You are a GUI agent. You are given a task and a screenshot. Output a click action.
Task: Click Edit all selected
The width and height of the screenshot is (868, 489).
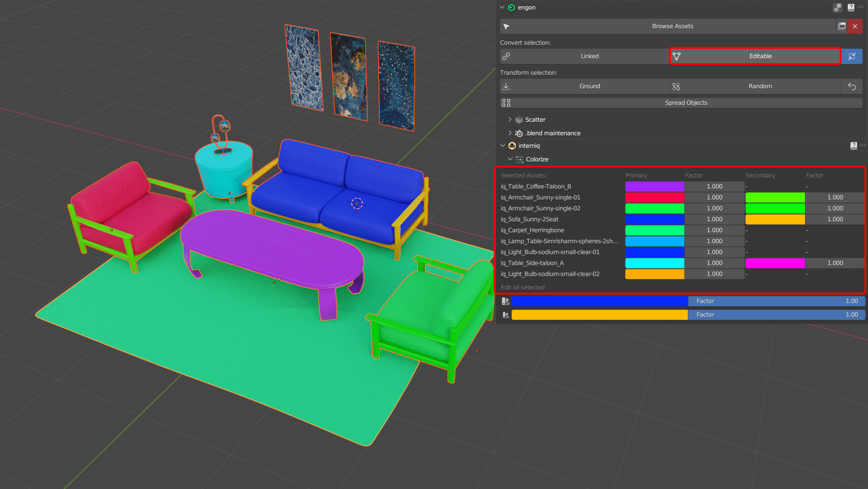click(522, 287)
